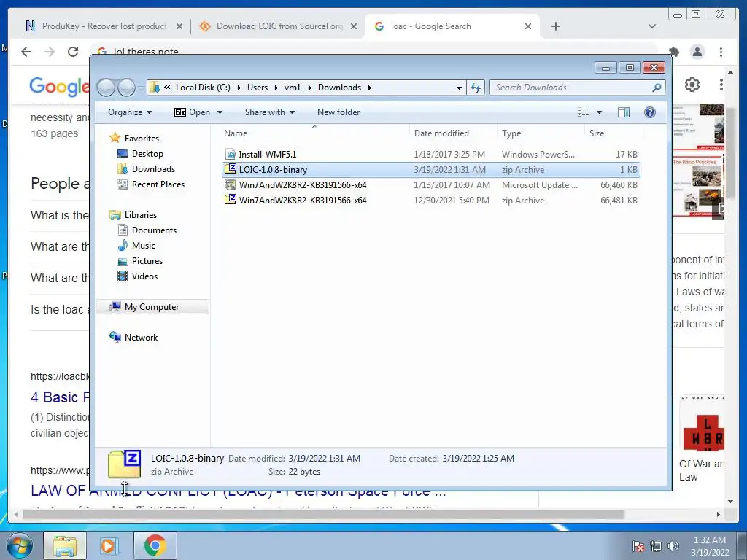Reload the Google page in Chrome
The image size is (747, 560).
[x=73, y=52]
